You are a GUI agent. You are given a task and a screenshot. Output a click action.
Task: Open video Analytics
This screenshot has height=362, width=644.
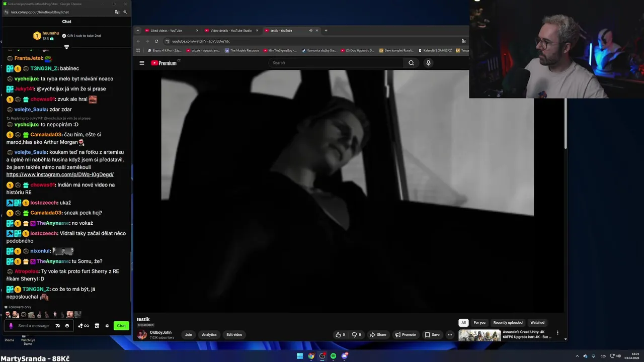(x=209, y=335)
